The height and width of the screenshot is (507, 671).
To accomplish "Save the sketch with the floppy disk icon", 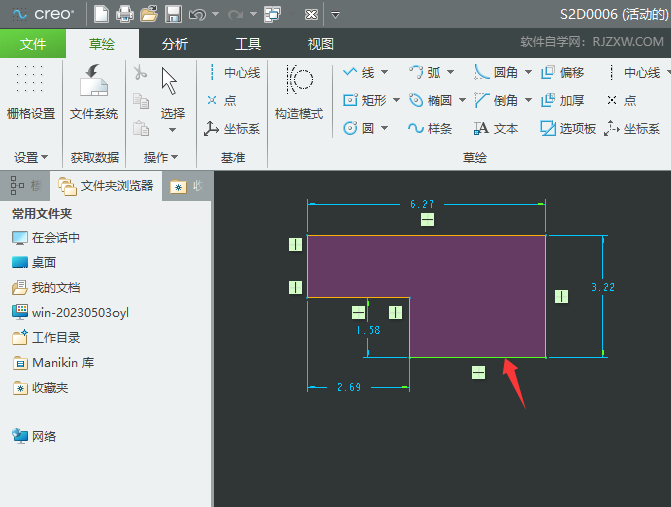I will coord(173,14).
